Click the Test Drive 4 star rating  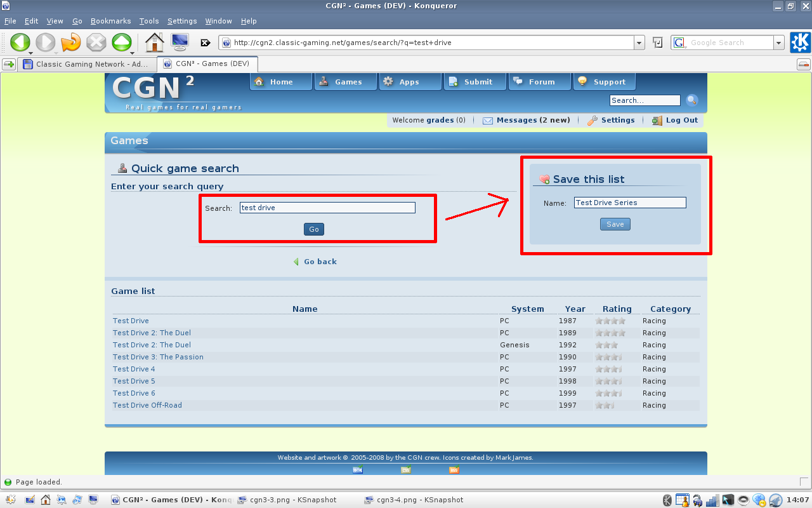[x=608, y=369]
